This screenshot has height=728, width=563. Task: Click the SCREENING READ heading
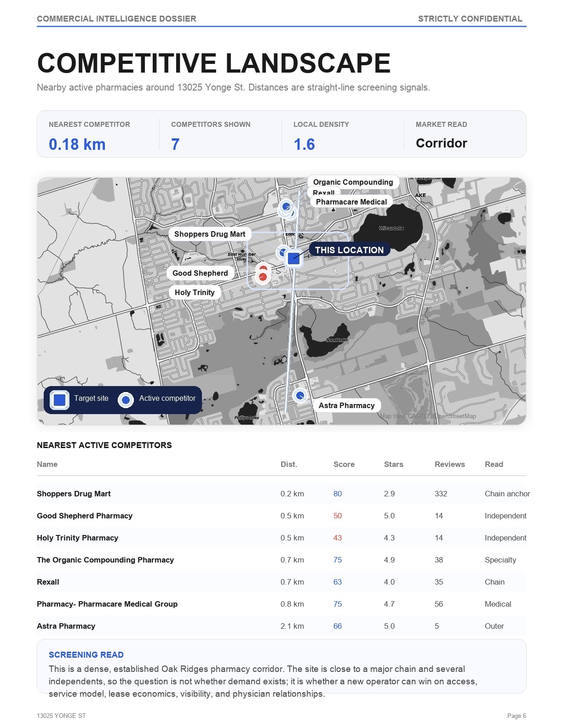pos(86,655)
